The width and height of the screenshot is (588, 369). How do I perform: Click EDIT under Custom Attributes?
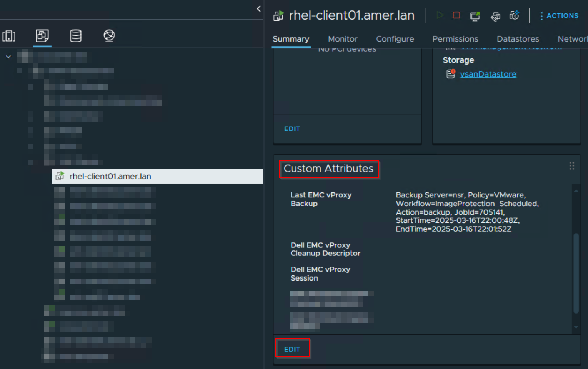pos(293,349)
